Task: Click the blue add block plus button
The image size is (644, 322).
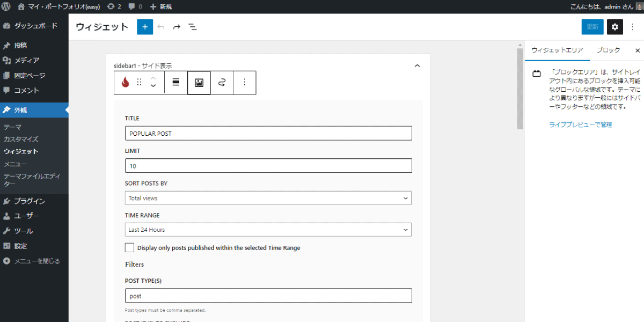Action: pos(145,27)
